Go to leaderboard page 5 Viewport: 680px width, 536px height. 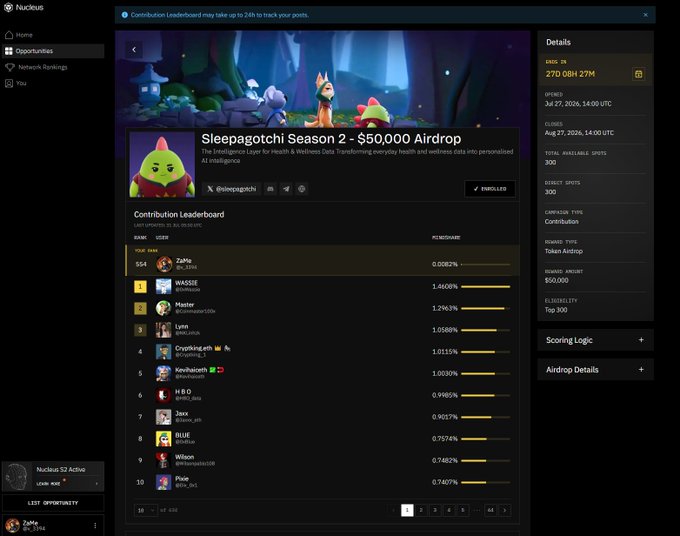tap(463, 510)
